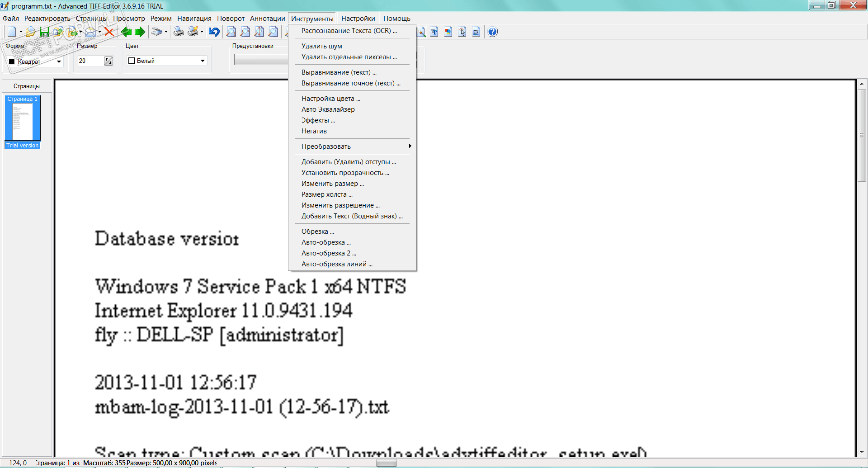This screenshot has height=468, width=868.
Task: Expand the arrow next to the new document icon
Action: [21, 32]
